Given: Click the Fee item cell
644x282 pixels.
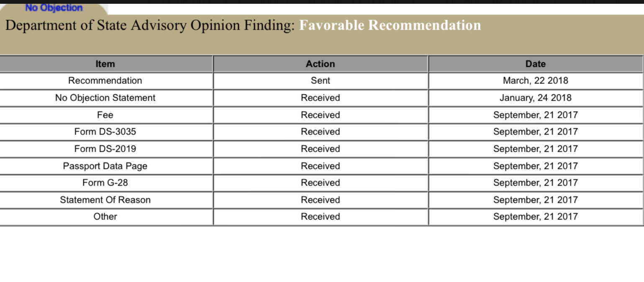Looking at the screenshot, I should click(x=105, y=115).
